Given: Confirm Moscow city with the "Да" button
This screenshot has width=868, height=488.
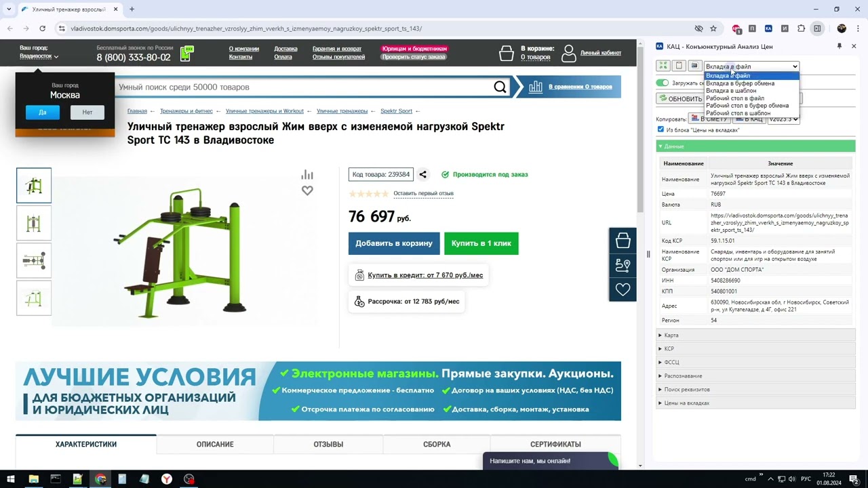Looking at the screenshot, I should pos(43,112).
